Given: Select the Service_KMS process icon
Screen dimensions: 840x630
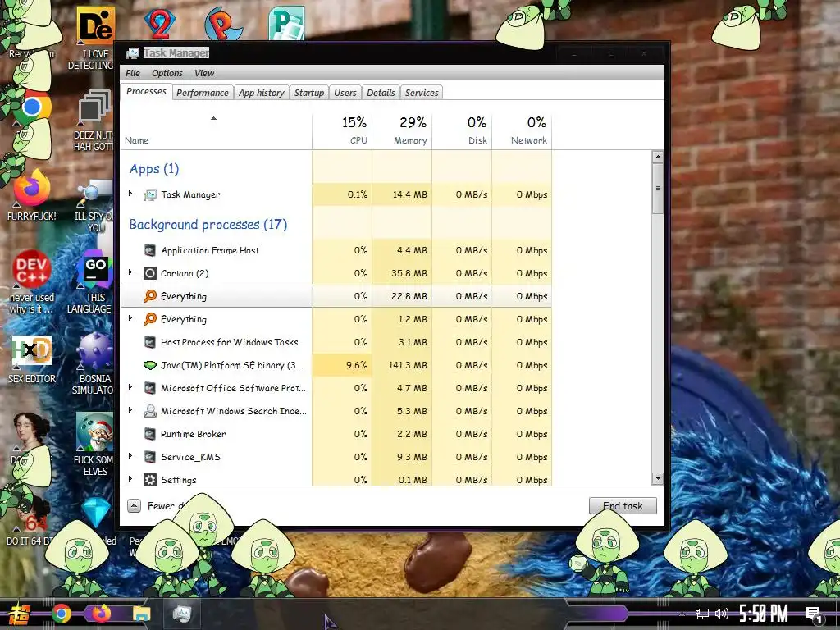Looking at the screenshot, I should (x=150, y=457).
